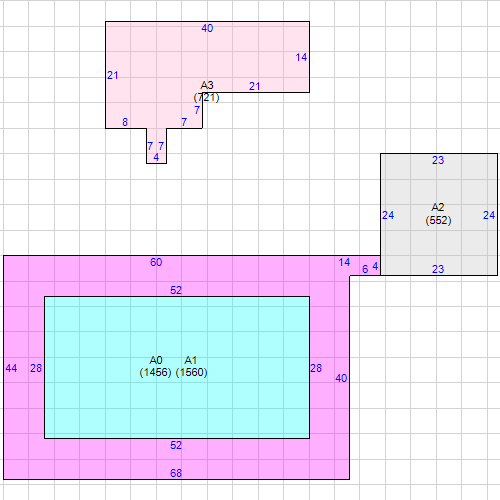Click the 60 dimension on magenta area top edge
The height and width of the screenshot is (500, 500).
156,262
